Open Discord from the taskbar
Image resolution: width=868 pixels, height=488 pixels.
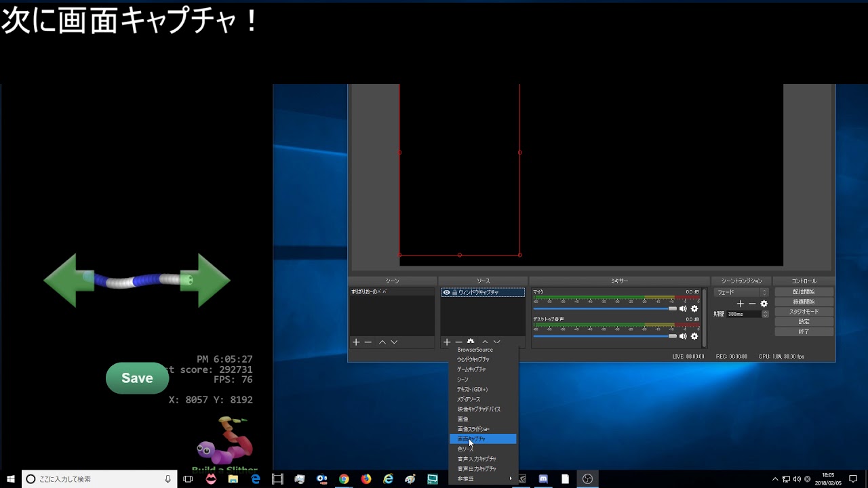click(x=543, y=479)
